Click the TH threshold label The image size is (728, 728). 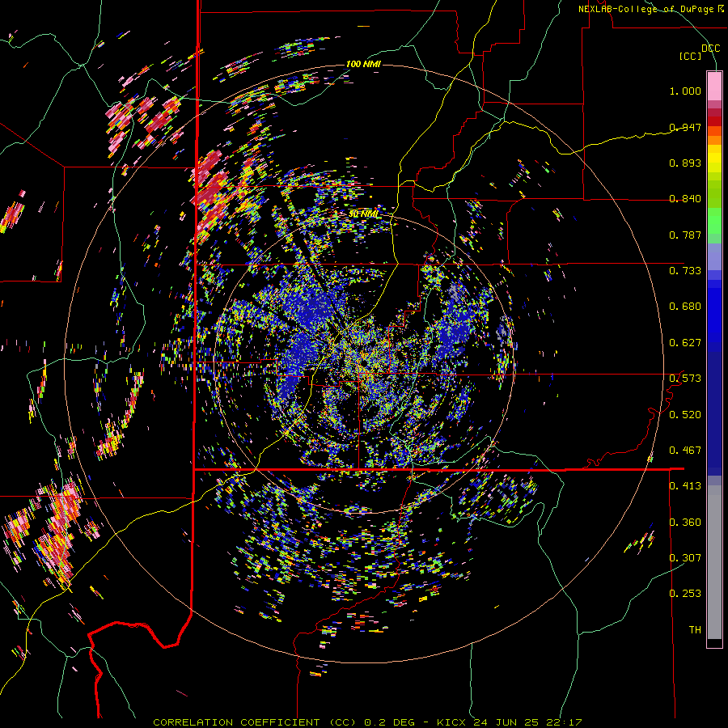pos(695,630)
